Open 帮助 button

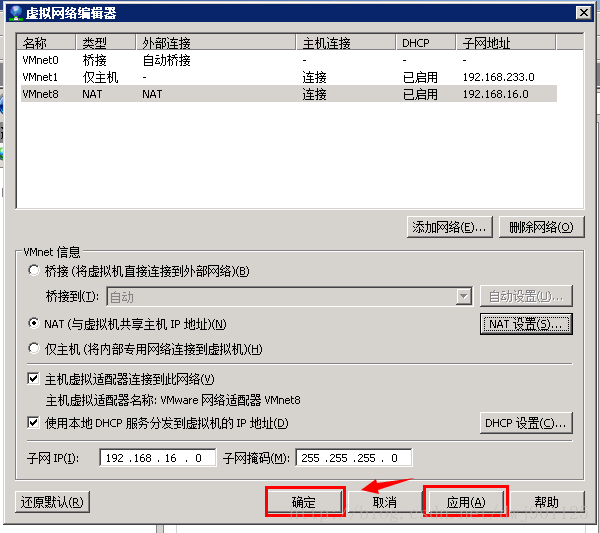tap(547, 502)
